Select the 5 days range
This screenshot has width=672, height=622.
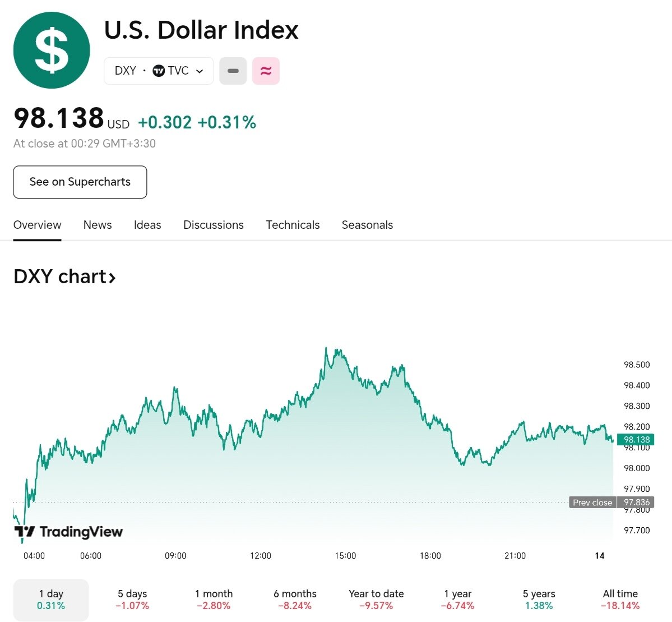tap(132, 600)
